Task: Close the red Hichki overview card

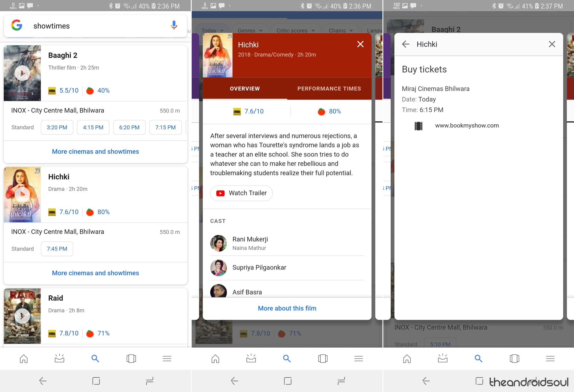Action: pyautogui.click(x=360, y=44)
